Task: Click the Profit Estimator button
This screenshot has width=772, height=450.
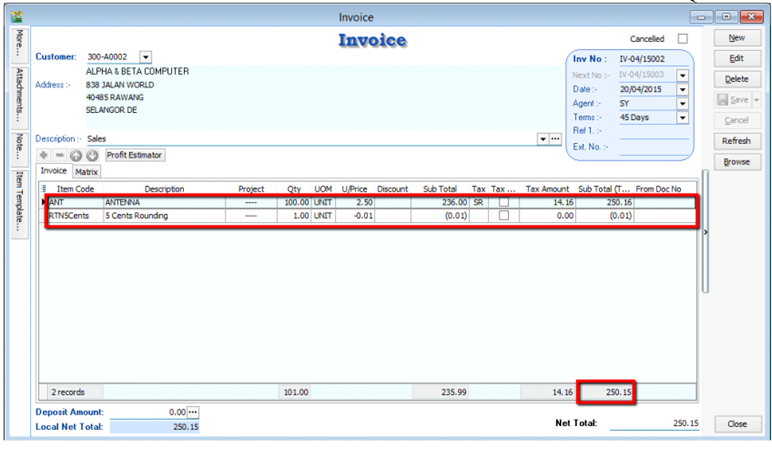Action: click(x=135, y=155)
